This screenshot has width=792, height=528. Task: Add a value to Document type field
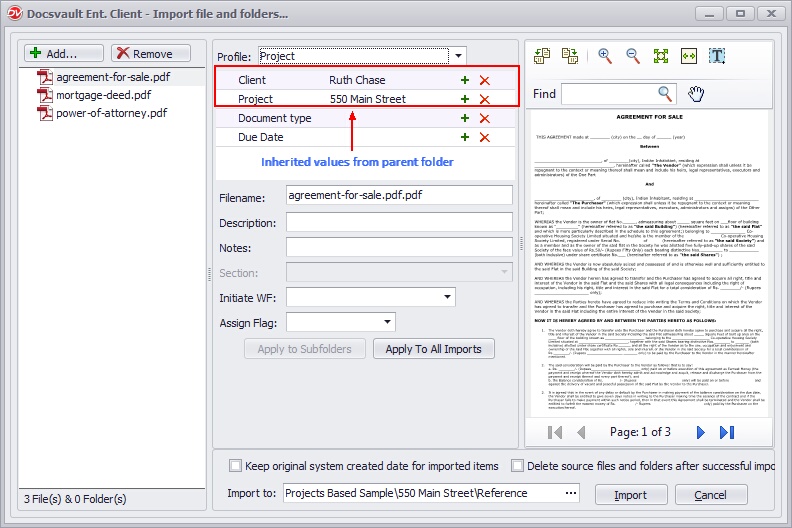pyautogui.click(x=465, y=118)
